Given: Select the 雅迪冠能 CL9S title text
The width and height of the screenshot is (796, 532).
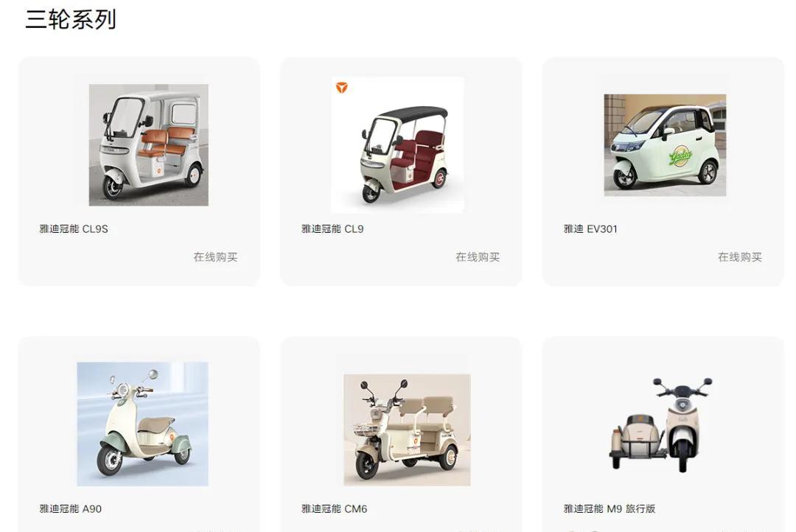Looking at the screenshot, I should coord(74,229).
